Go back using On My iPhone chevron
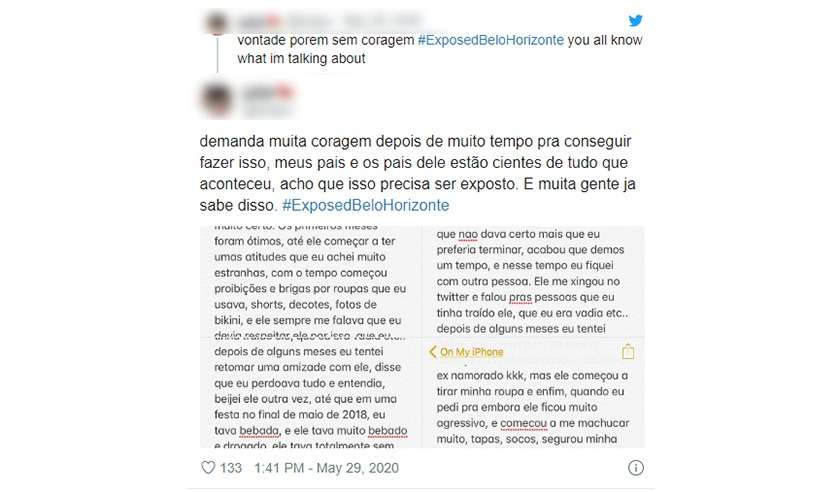840x492 pixels. pyautogui.click(x=433, y=352)
